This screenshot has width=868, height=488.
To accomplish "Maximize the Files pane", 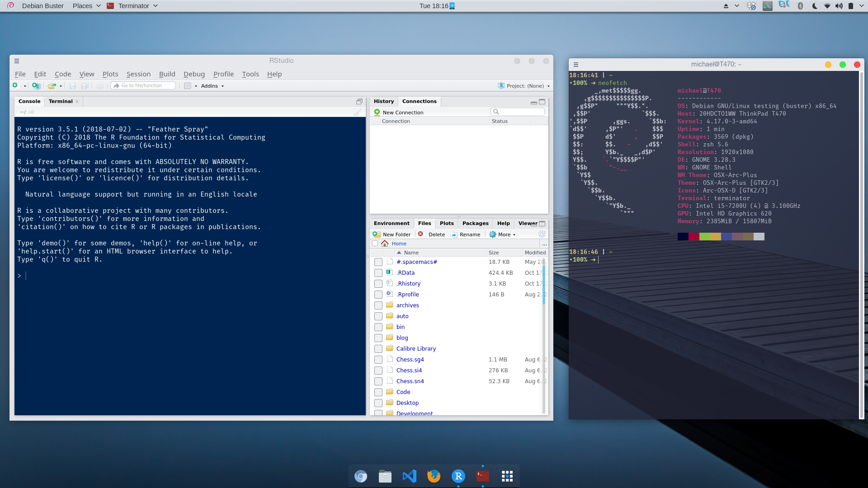I will tap(542, 224).
